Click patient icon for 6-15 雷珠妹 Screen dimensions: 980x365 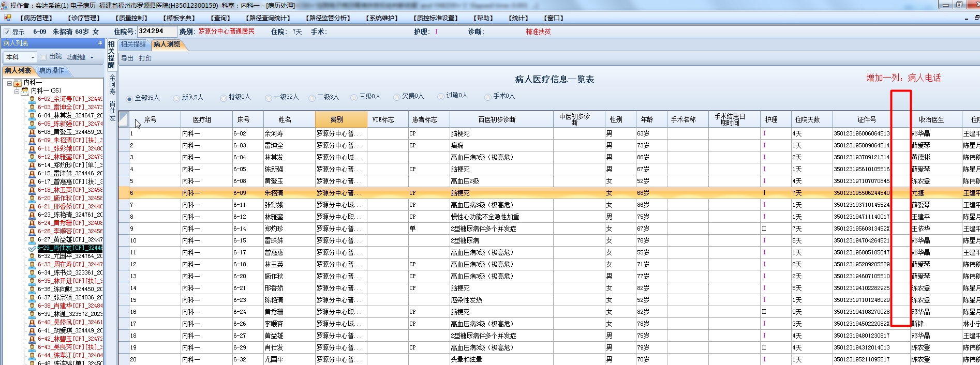[32, 173]
